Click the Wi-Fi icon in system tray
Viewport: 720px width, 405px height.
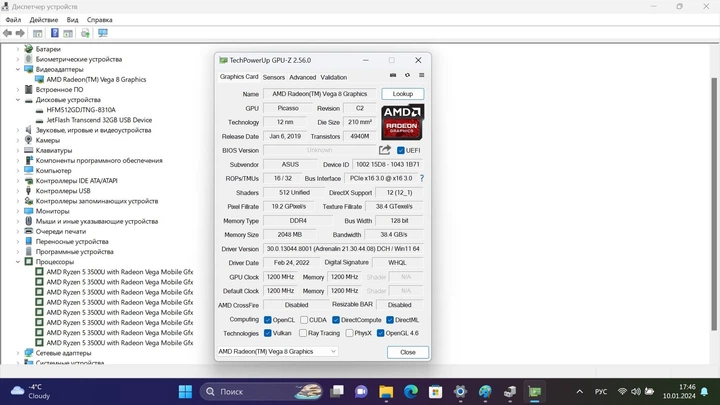622,392
